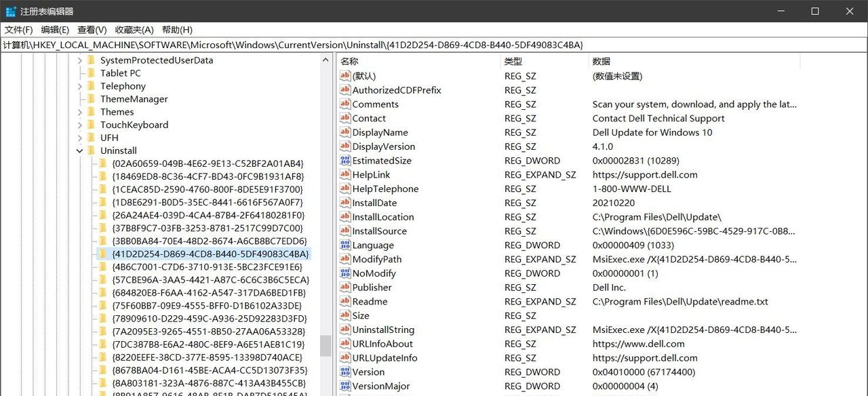Open the 帮助(H) menu

point(177,30)
